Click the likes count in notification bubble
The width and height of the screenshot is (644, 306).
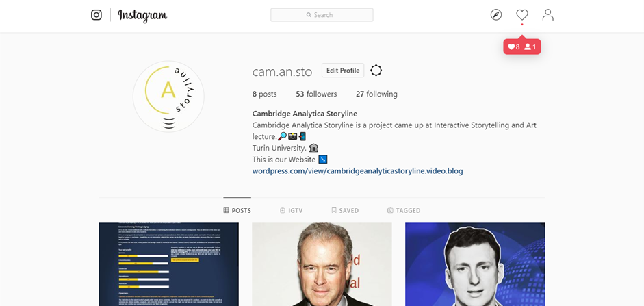pos(514,47)
